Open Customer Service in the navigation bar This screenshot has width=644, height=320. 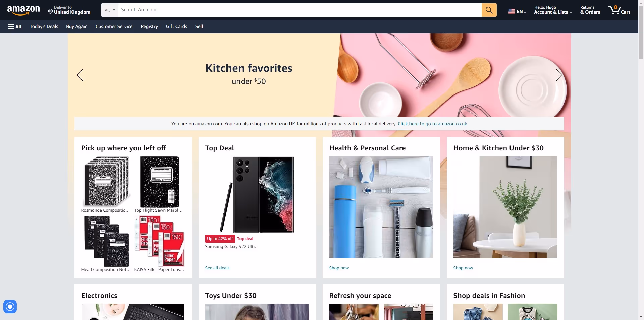114,27
